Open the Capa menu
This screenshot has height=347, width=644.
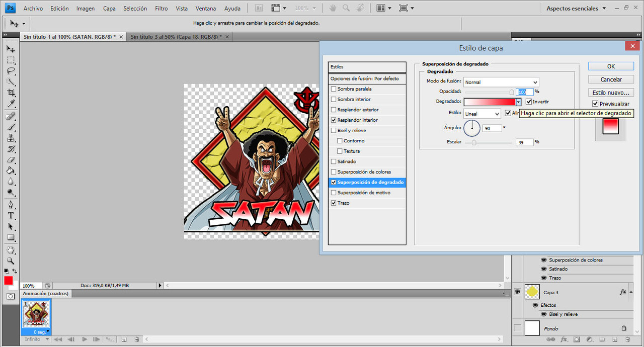click(109, 9)
